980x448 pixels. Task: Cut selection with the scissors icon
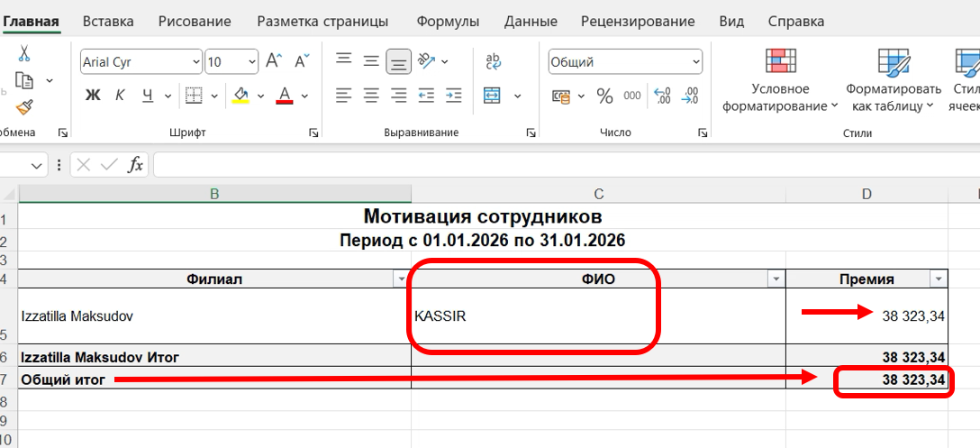click(x=23, y=53)
